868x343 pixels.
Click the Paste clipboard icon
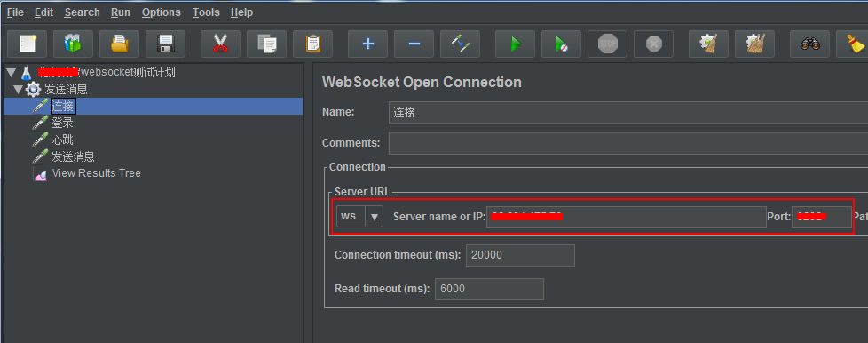pos(312,44)
